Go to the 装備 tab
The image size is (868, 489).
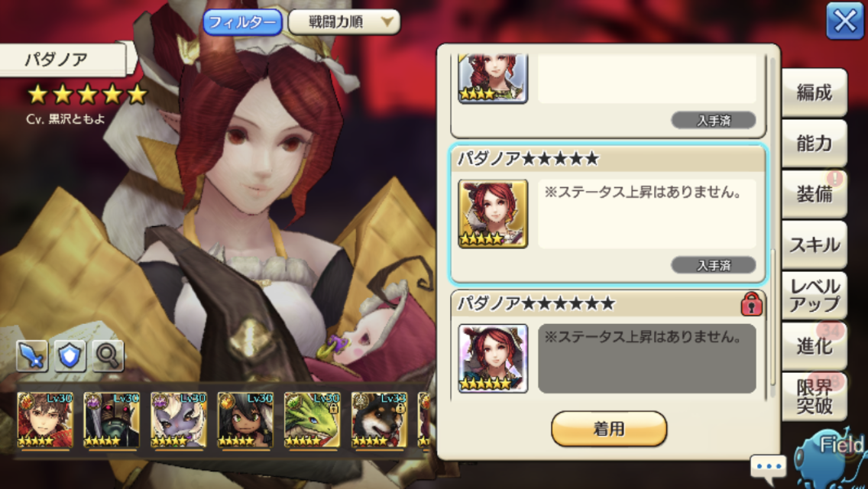click(x=814, y=194)
